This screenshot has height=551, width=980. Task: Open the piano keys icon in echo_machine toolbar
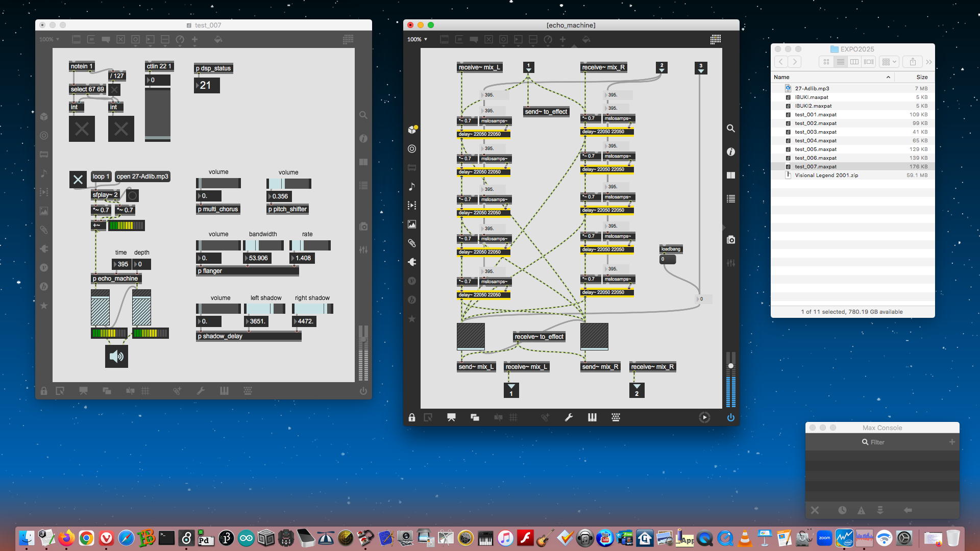tap(592, 417)
